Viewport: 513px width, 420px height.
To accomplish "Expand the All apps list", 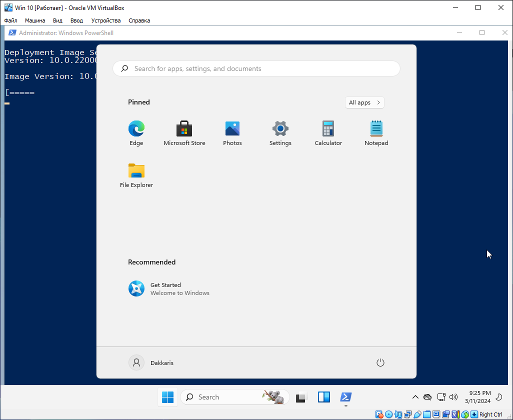I will pos(364,102).
